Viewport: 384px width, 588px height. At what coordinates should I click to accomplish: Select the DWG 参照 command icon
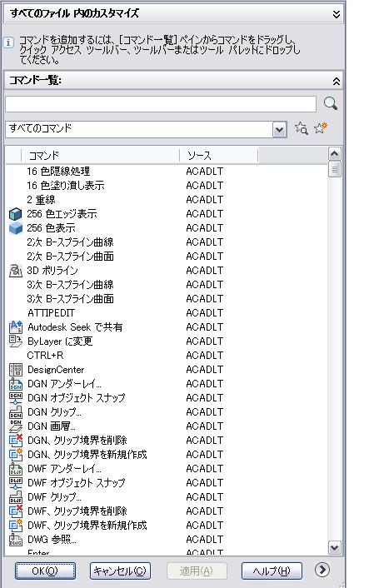15,540
